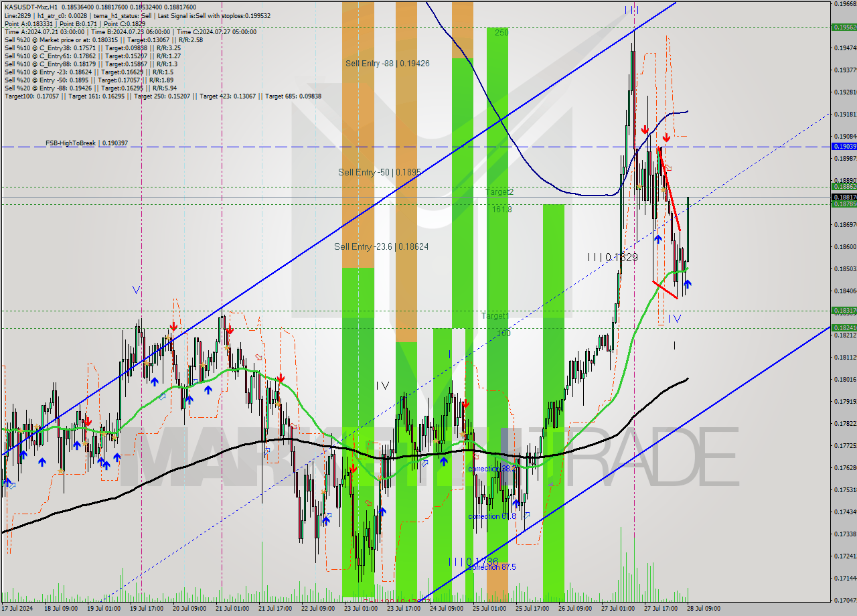
Task: Click the blue 0.19039 price tag
Action: click(844, 146)
